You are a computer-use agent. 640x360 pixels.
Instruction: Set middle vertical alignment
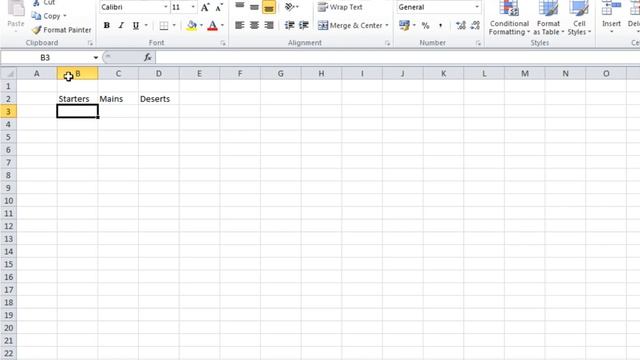click(254, 6)
